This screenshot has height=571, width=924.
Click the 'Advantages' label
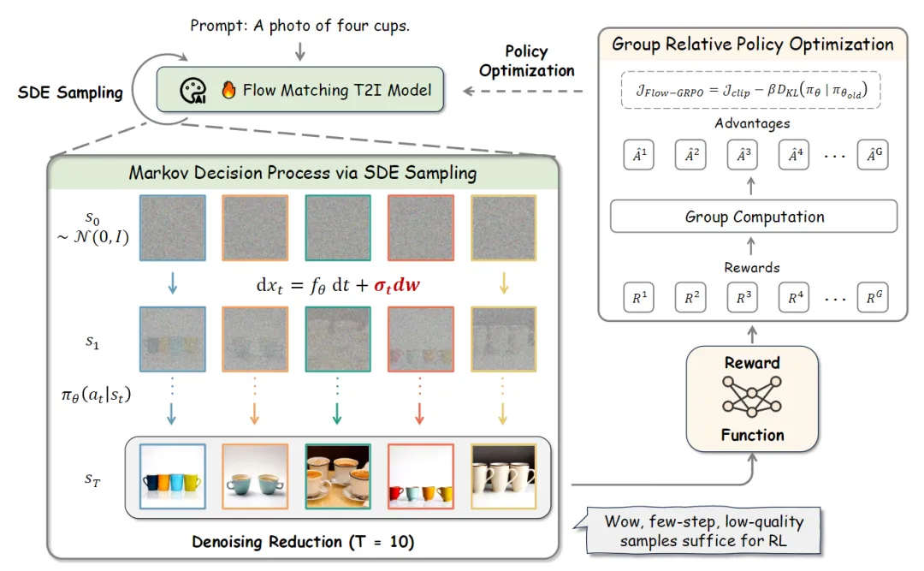coord(752,123)
